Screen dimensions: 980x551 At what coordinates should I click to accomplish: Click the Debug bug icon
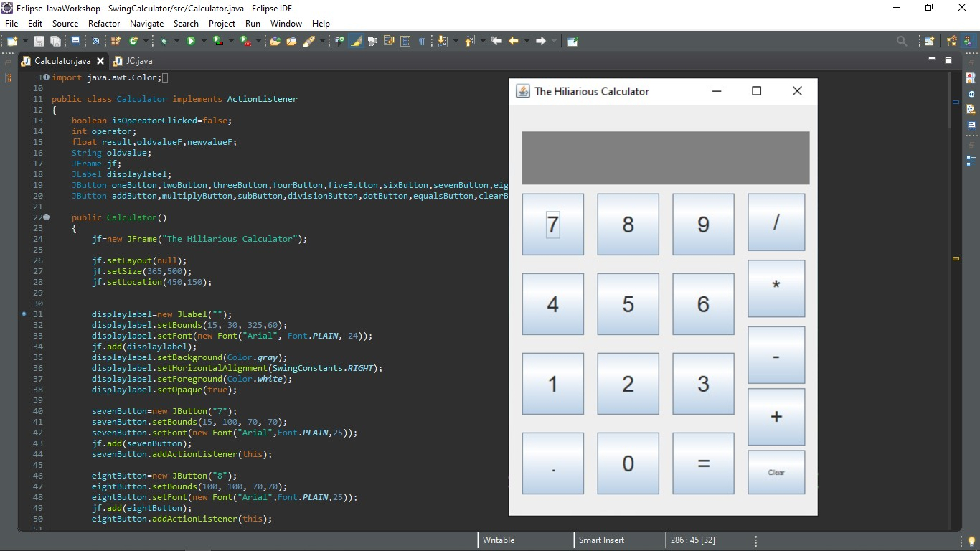[164, 42]
